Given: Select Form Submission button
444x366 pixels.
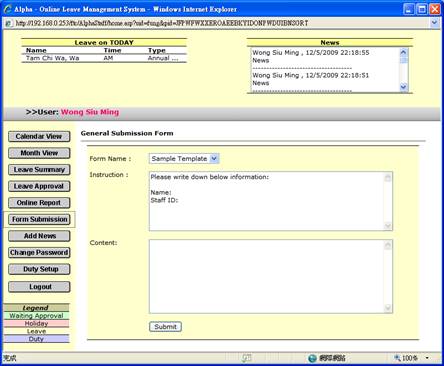Looking at the screenshot, I should coord(39,219).
